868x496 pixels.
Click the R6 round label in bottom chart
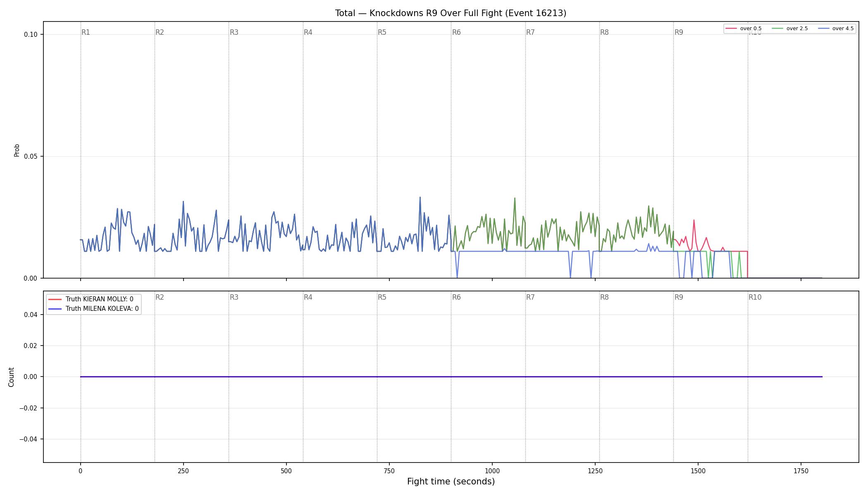(x=456, y=297)
